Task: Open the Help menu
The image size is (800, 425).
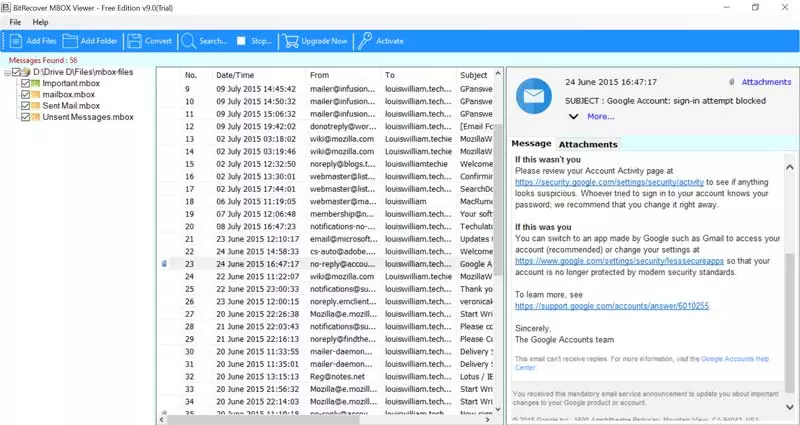Action: point(40,21)
